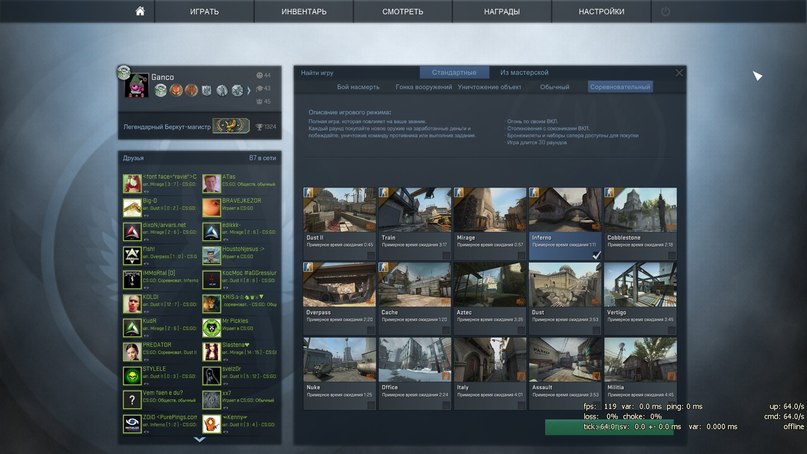Open friend HoustoNjesus avatar
The image size is (807, 454).
212,256
